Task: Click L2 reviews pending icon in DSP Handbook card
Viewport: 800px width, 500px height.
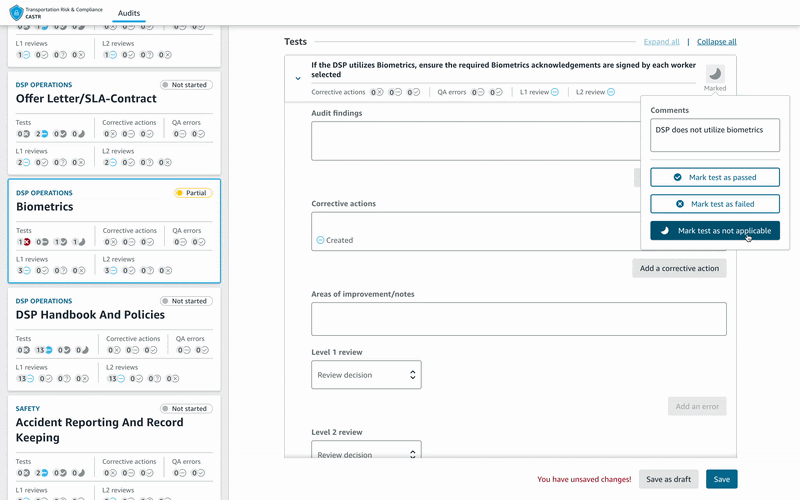Action: [121, 379]
